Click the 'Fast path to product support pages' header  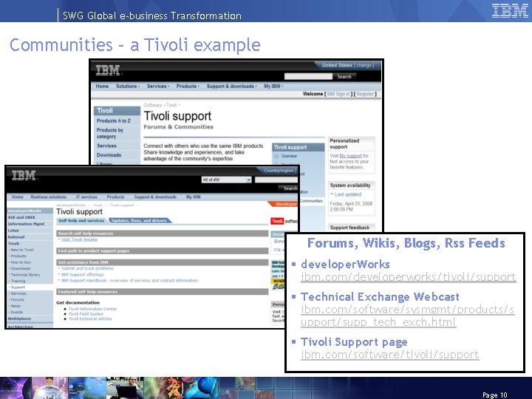coord(162,251)
